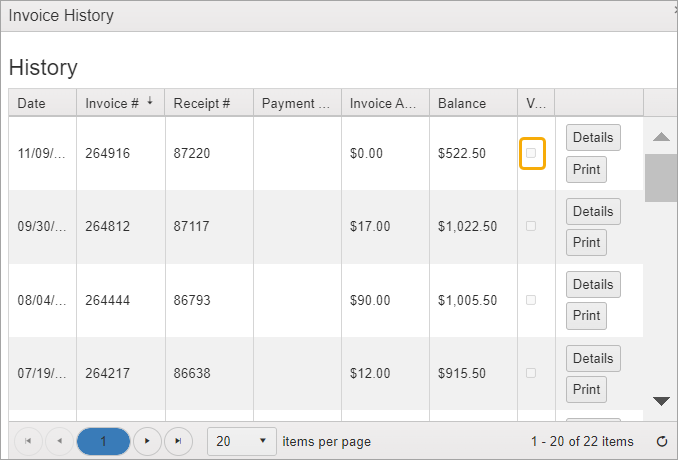Go to first page of results

(27, 441)
